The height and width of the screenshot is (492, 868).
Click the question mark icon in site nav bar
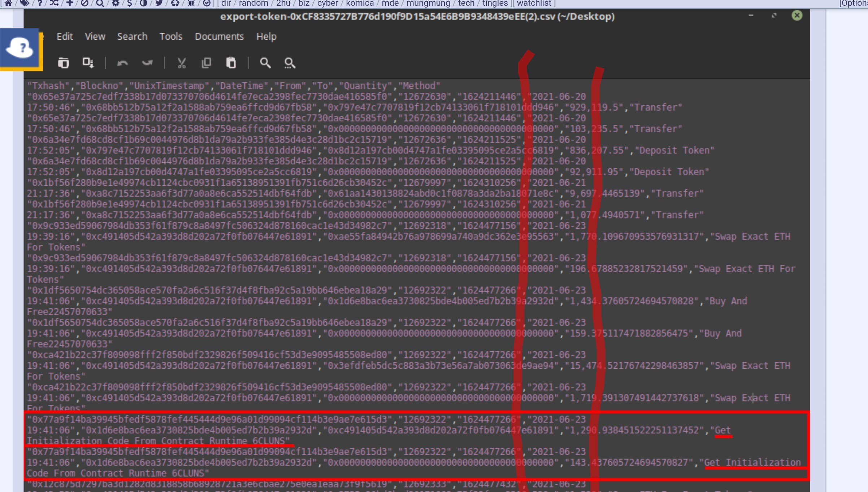(x=40, y=3)
